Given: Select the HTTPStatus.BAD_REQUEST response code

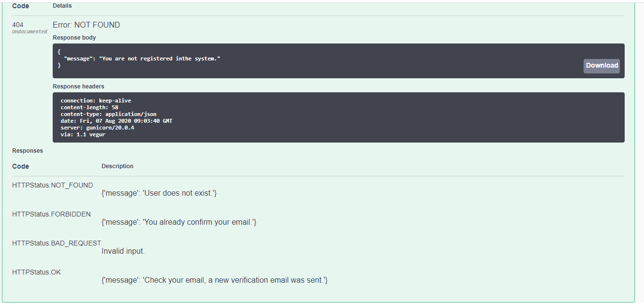Looking at the screenshot, I should click(x=57, y=243).
